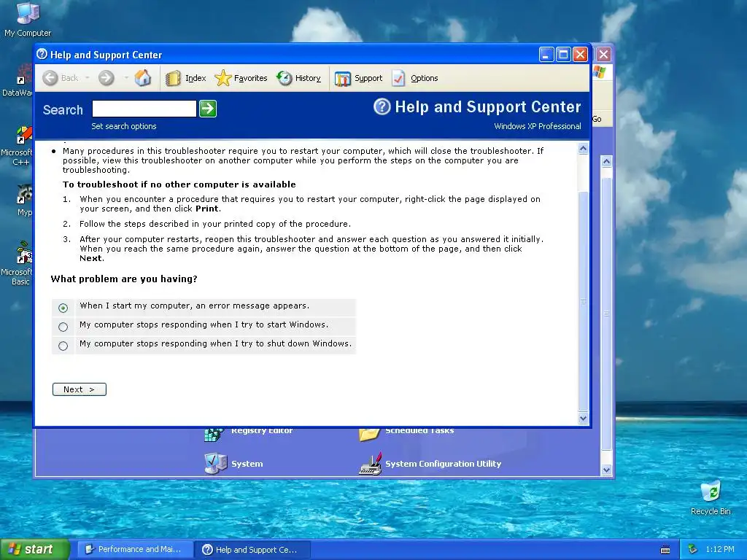Select 'stops responding when shut down' option

63,346
